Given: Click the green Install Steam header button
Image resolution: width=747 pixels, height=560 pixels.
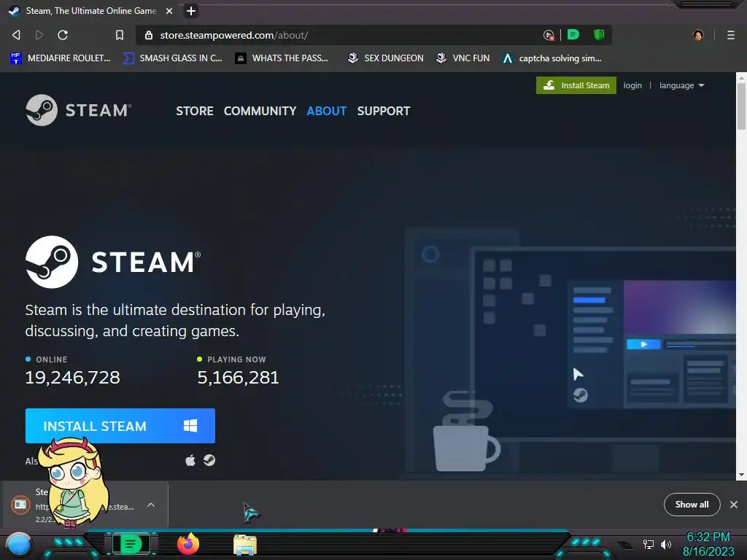Looking at the screenshot, I should [x=576, y=85].
